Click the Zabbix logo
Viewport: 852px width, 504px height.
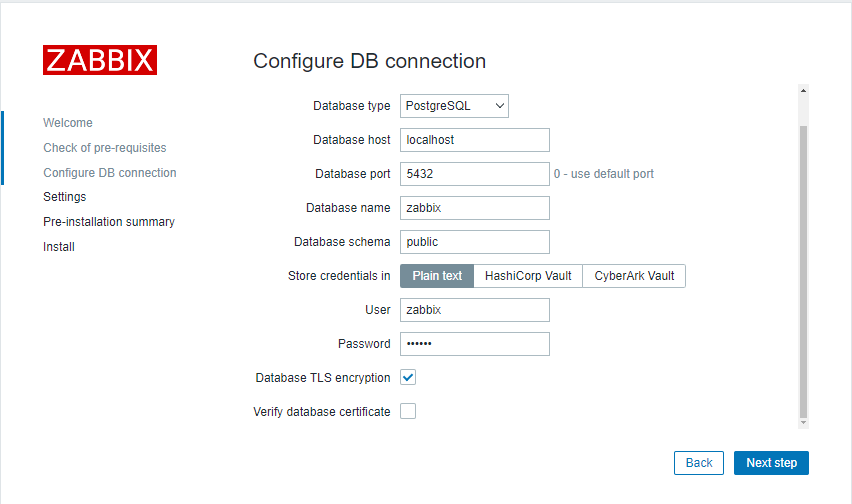(x=100, y=60)
